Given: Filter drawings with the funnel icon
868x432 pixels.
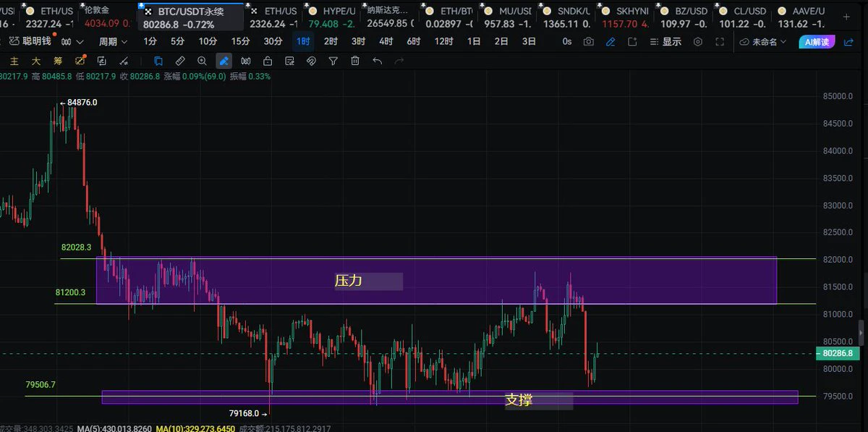Looking at the screenshot, I should [333, 61].
